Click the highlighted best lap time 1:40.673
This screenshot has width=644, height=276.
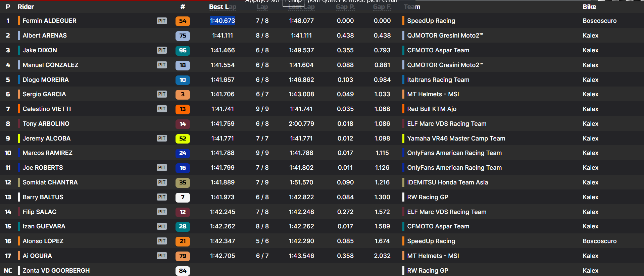click(x=222, y=21)
